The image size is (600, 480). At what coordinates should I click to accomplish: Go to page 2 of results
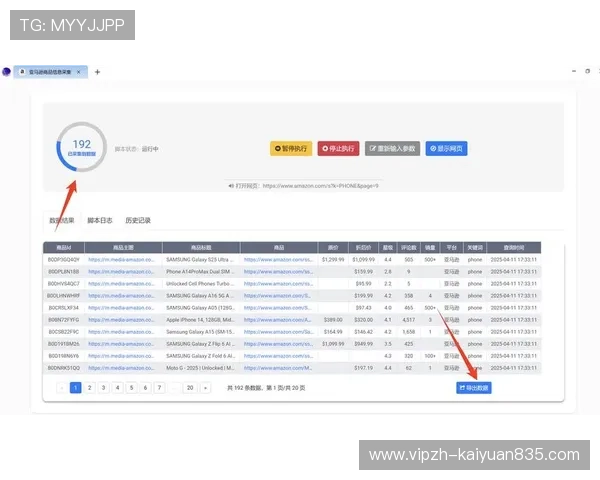pyautogui.click(x=89, y=387)
